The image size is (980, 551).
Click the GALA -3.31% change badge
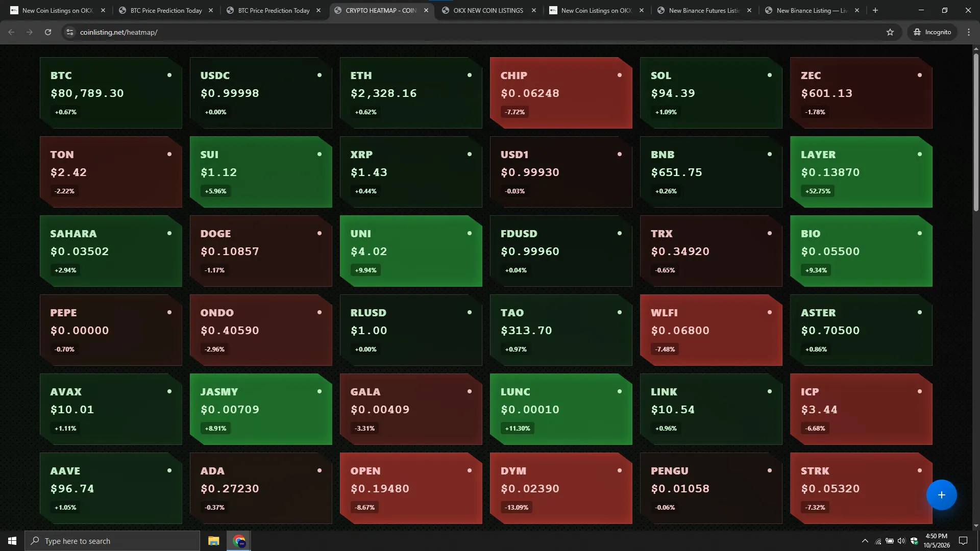pos(364,429)
